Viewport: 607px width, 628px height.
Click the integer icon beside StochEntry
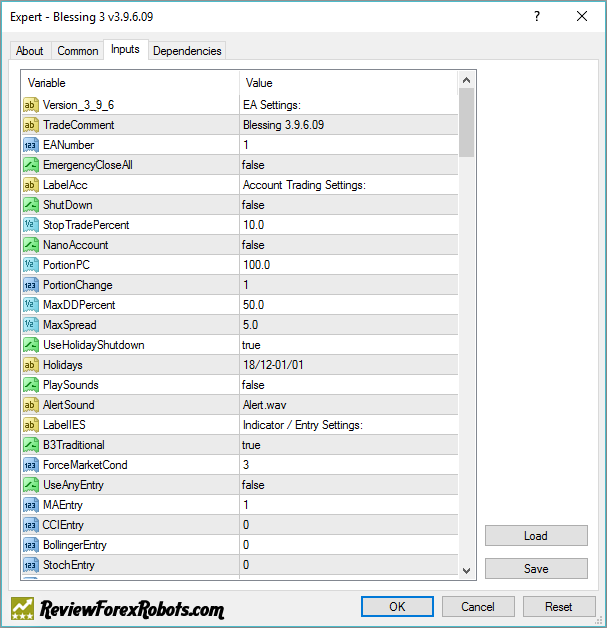31,565
